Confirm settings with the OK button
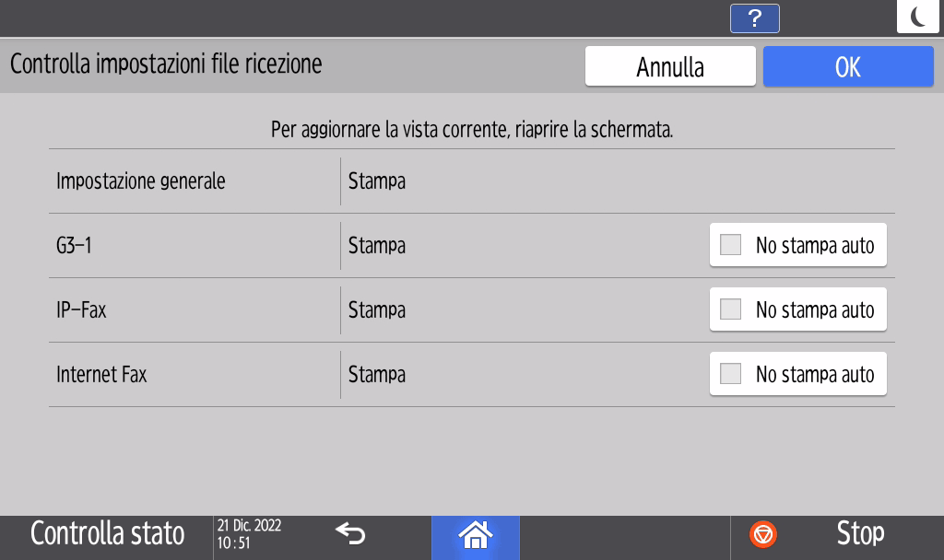Image resolution: width=944 pixels, height=560 pixels. click(847, 65)
